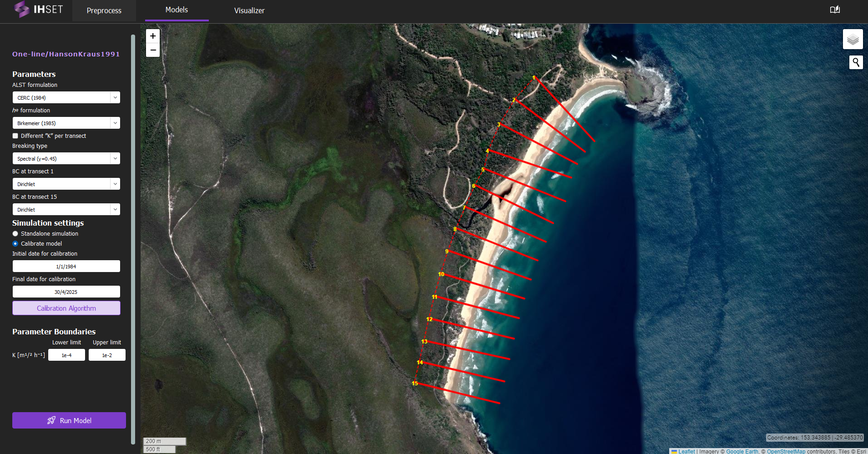Open the map layers control
This screenshot has height=454, width=868.
[x=853, y=40]
